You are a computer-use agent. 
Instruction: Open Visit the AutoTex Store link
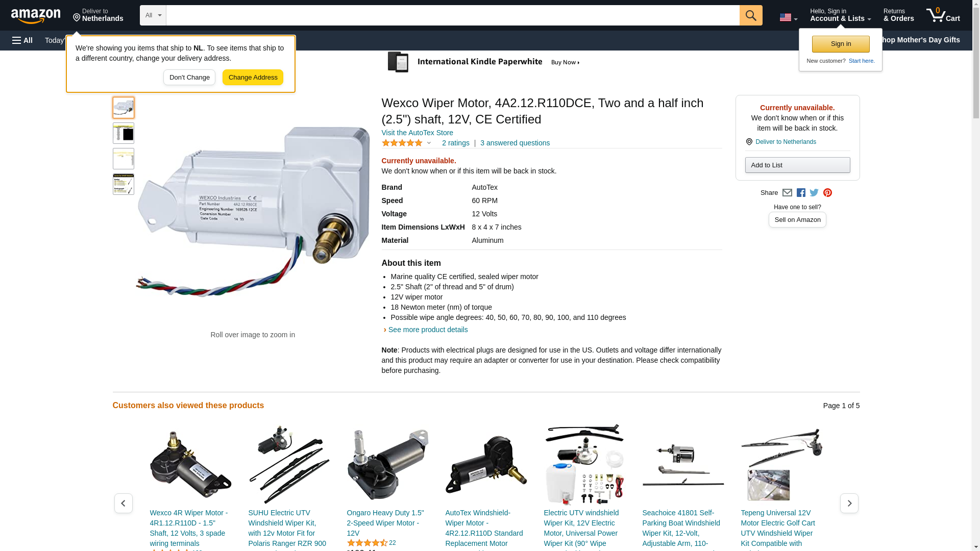[x=417, y=133]
